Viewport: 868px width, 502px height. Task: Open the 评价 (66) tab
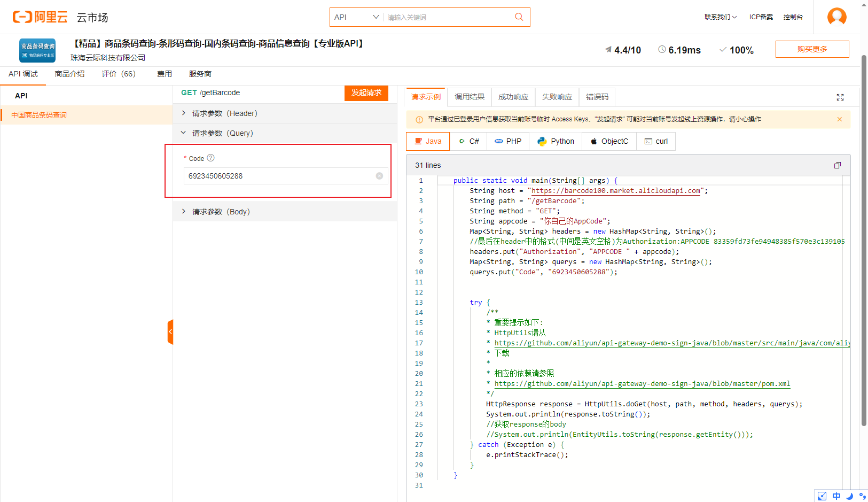click(x=119, y=74)
